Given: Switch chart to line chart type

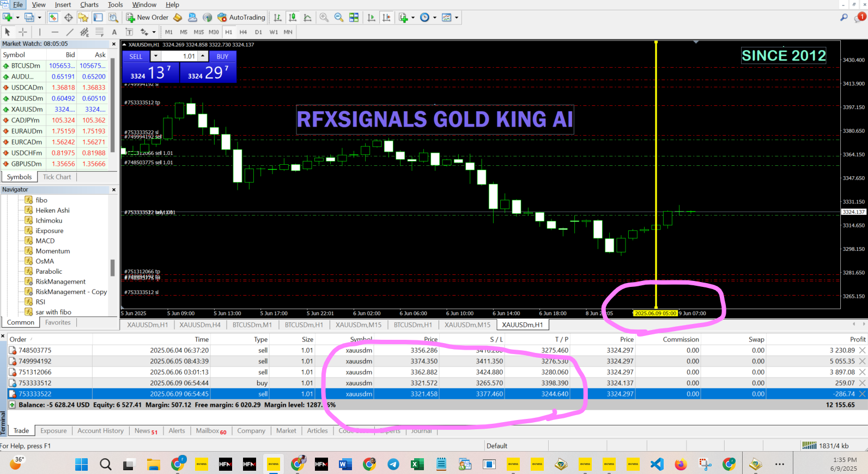Looking at the screenshot, I should tap(307, 17).
